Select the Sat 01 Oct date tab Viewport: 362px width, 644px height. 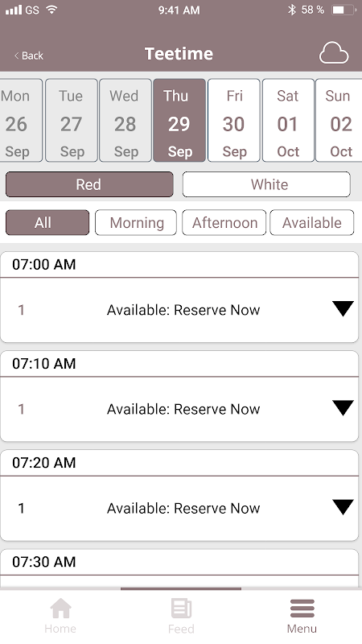pyautogui.click(x=288, y=120)
